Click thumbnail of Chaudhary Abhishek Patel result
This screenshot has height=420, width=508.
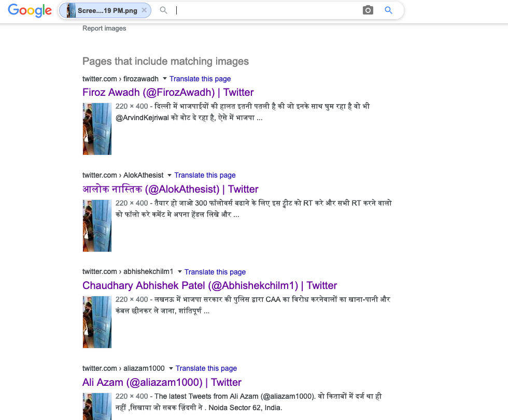97,322
